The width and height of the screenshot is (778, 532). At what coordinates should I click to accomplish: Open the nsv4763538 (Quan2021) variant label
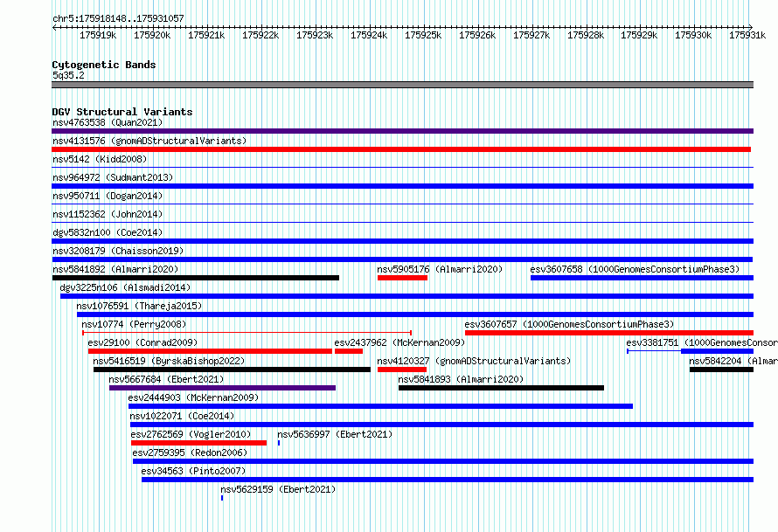[x=108, y=122]
